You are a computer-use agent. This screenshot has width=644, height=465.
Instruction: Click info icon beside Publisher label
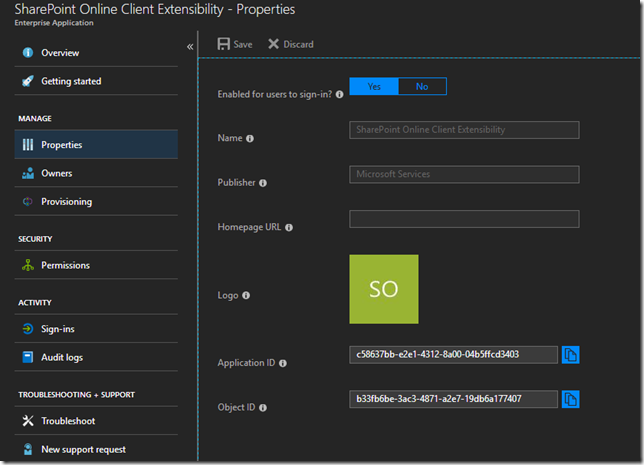click(x=263, y=183)
